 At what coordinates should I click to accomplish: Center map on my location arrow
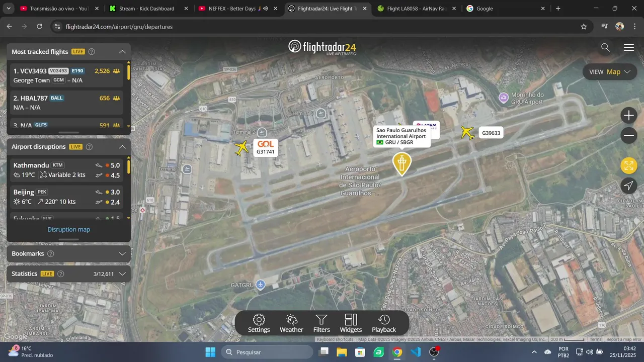click(x=629, y=186)
